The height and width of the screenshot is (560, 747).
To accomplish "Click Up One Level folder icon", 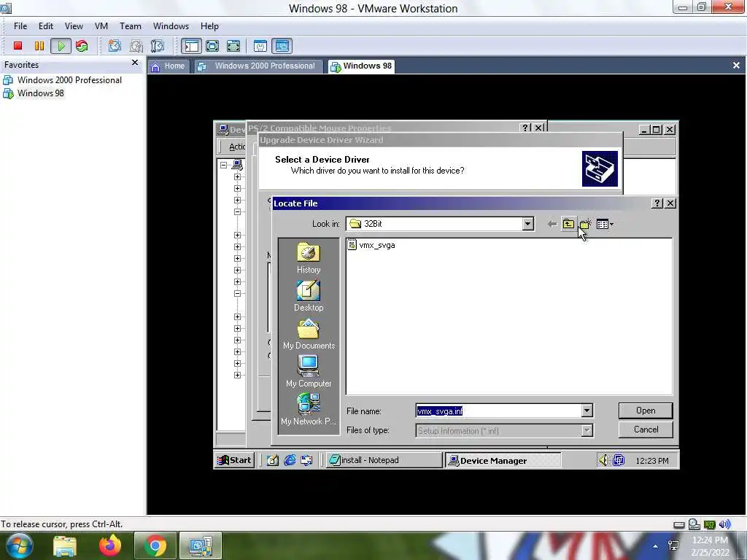I will coord(568,224).
